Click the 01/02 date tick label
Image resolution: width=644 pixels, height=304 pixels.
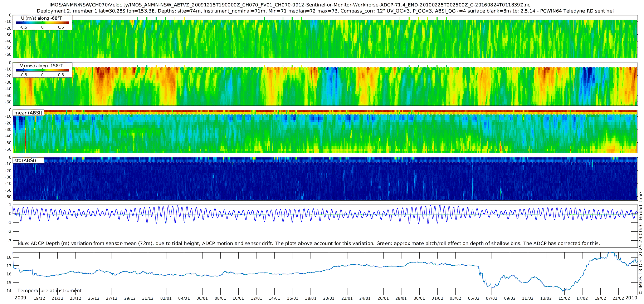pyautogui.click(x=437, y=298)
